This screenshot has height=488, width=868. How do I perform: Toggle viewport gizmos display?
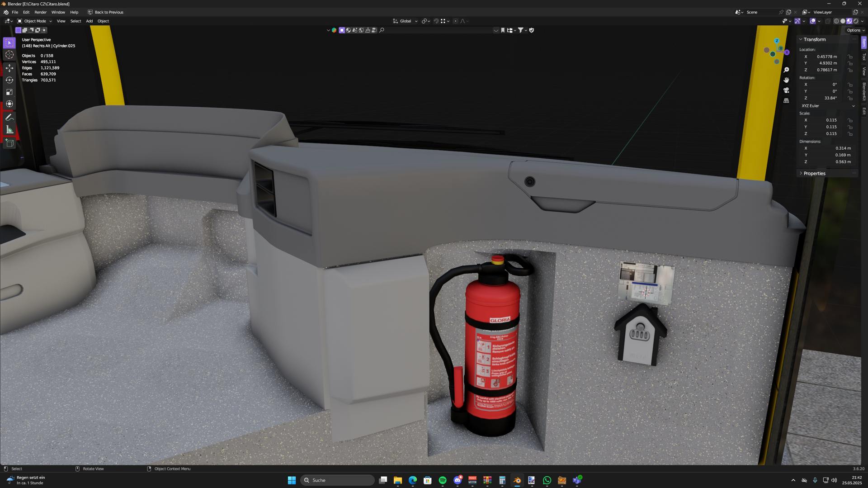click(797, 21)
